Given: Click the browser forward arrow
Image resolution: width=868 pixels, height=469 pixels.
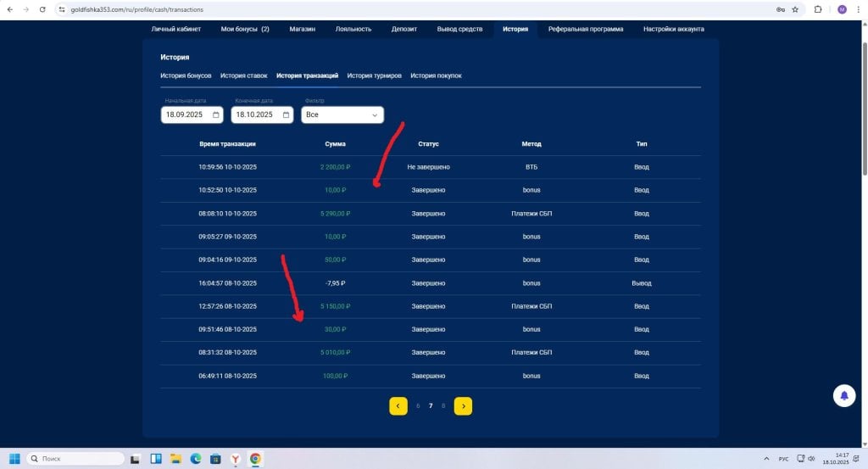Looking at the screenshot, I should pos(26,9).
